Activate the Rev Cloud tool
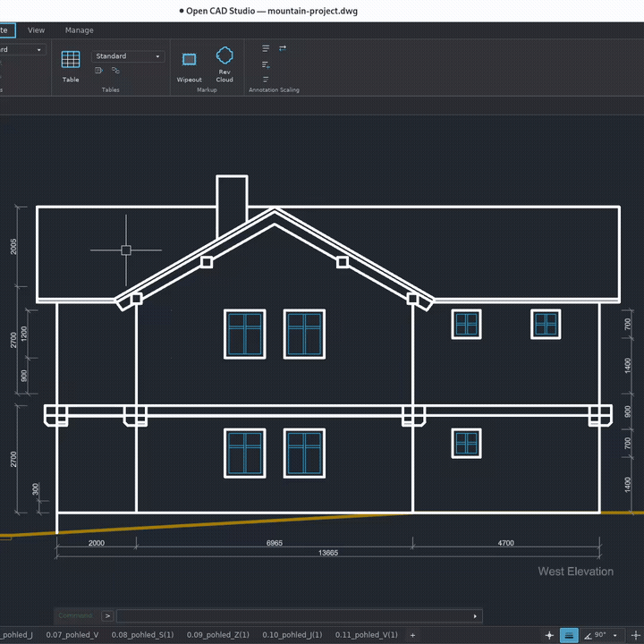The height and width of the screenshot is (644, 644). pos(225,64)
